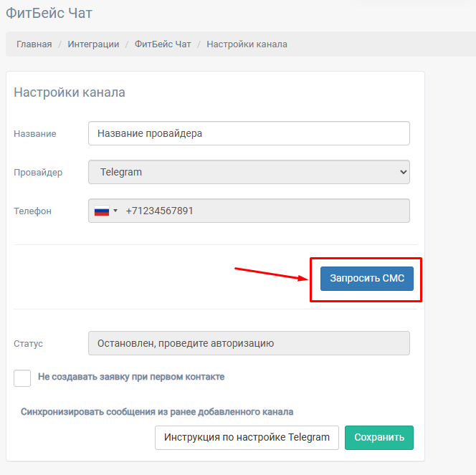Click the ФитБейс Чат page title

point(49,13)
